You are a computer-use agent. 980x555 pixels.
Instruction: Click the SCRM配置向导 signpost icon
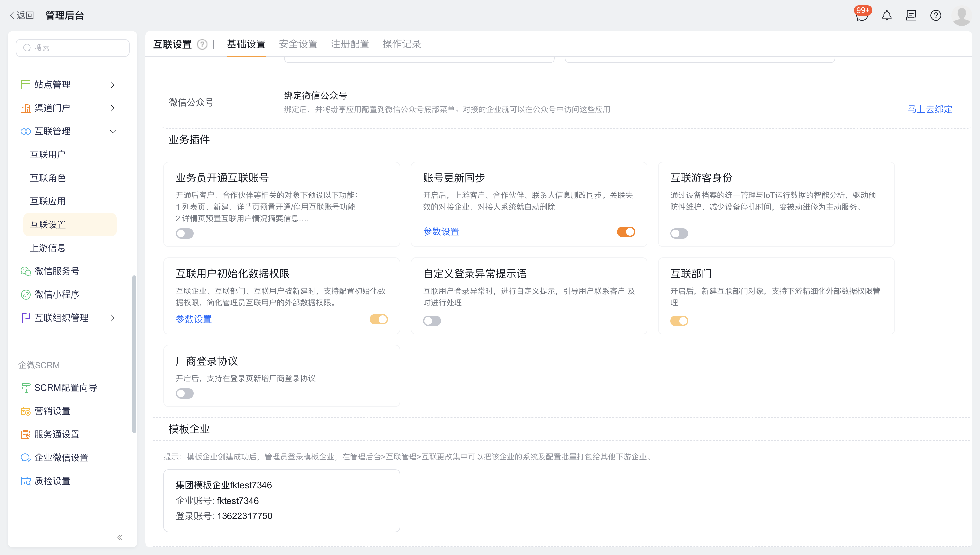26,388
